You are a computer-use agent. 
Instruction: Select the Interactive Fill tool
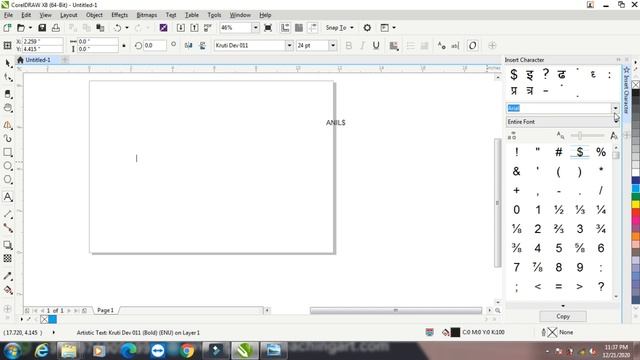8,290
